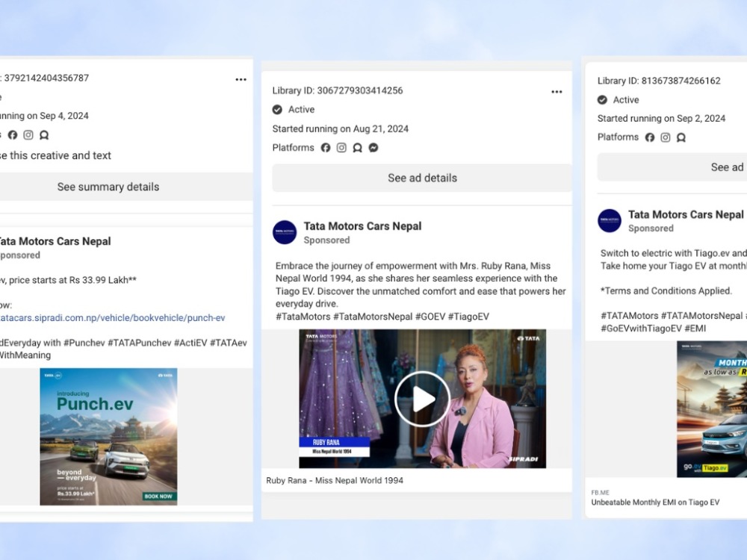747x560 pixels.
Task: Click Library ID: 3067279303414256 text
Action: click(x=338, y=90)
